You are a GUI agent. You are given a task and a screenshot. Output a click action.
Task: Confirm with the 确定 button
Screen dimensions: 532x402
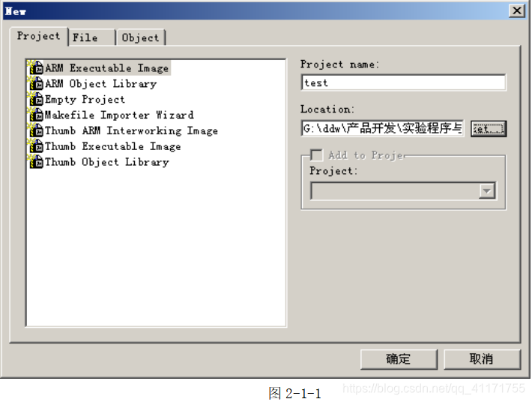click(399, 359)
